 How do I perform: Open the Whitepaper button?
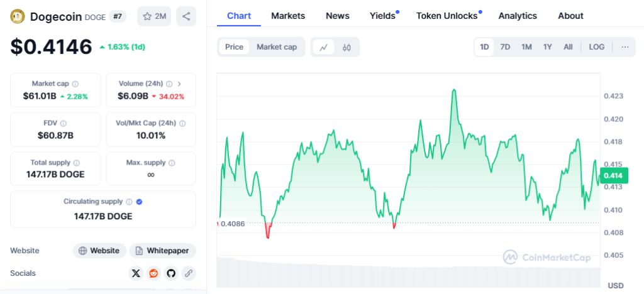point(163,251)
